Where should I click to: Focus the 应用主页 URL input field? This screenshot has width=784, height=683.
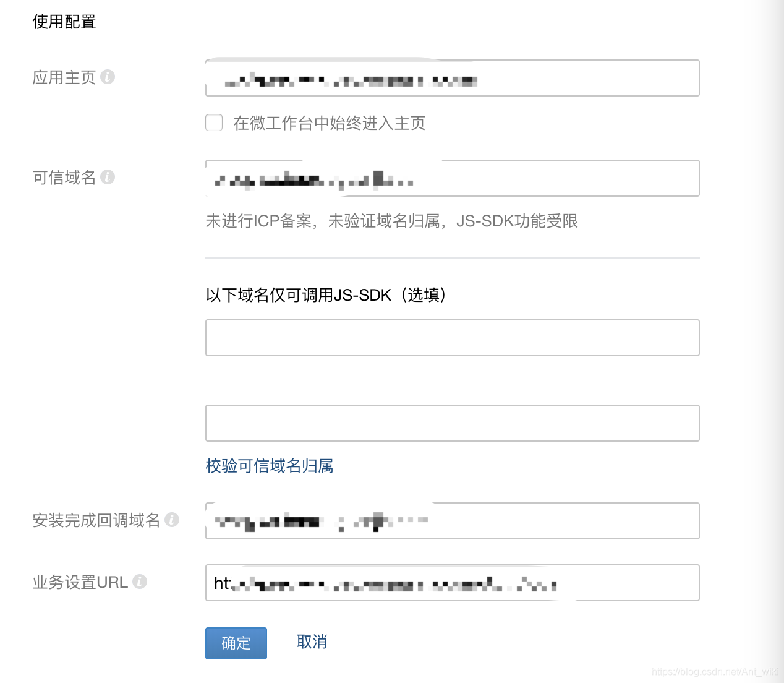coord(452,78)
